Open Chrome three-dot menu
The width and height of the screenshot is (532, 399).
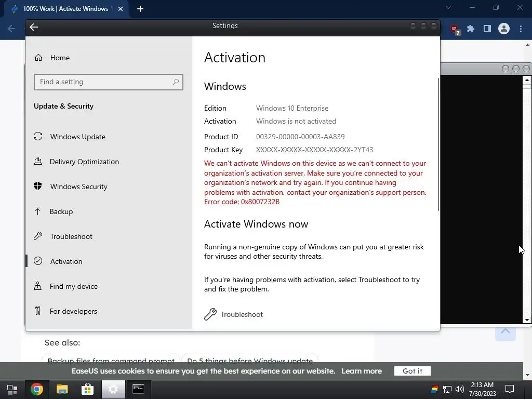pyautogui.click(x=521, y=29)
